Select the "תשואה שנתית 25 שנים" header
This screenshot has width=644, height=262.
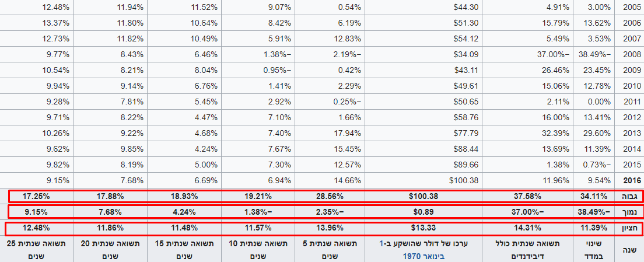(x=37, y=250)
